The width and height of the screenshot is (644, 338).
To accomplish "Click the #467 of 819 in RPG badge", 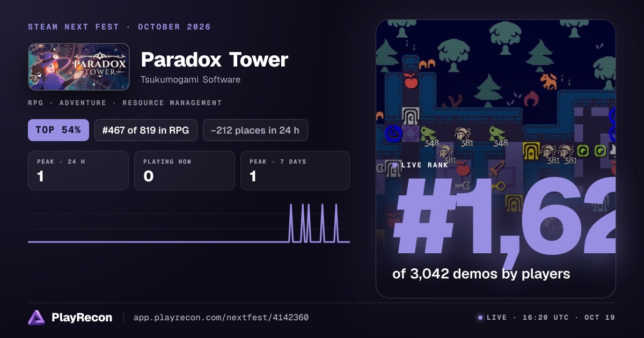I will (x=145, y=130).
